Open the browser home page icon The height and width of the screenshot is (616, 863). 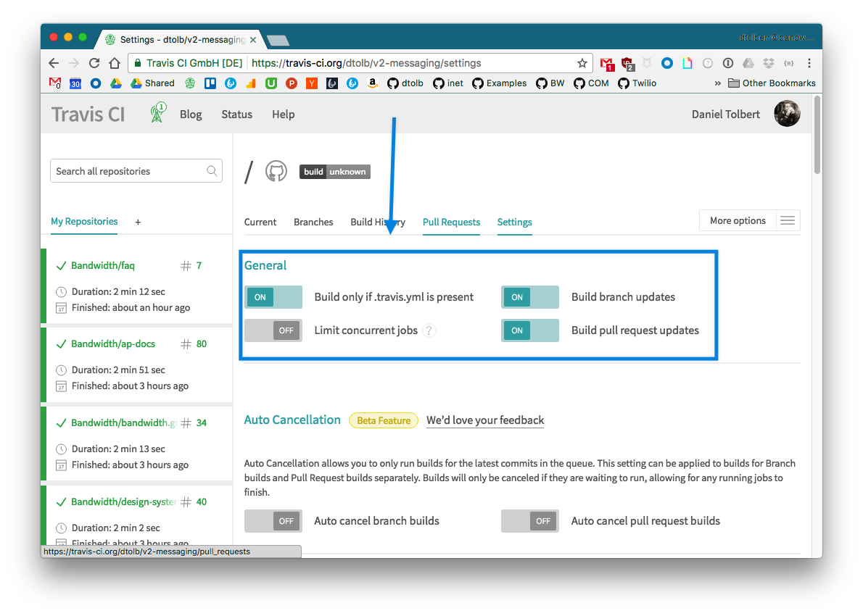click(115, 63)
